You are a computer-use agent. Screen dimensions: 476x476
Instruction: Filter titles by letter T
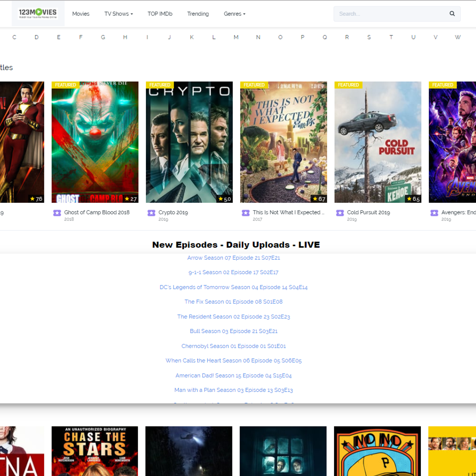[x=391, y=37]
